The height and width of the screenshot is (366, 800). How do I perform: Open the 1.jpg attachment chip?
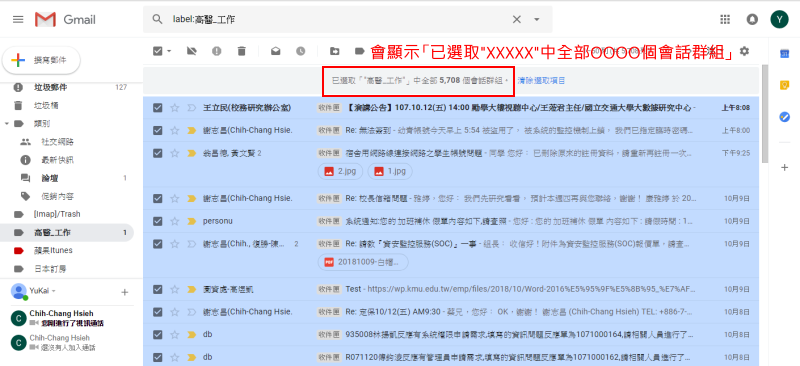390,172
